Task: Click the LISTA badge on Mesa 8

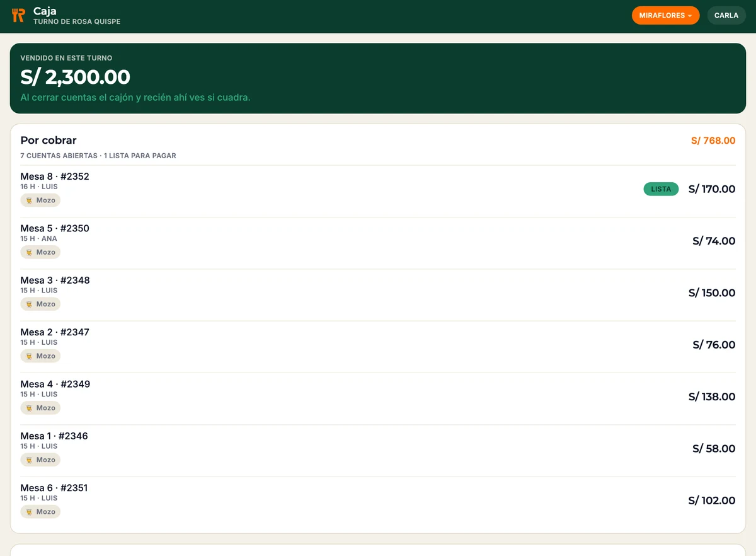Action: 661,189
